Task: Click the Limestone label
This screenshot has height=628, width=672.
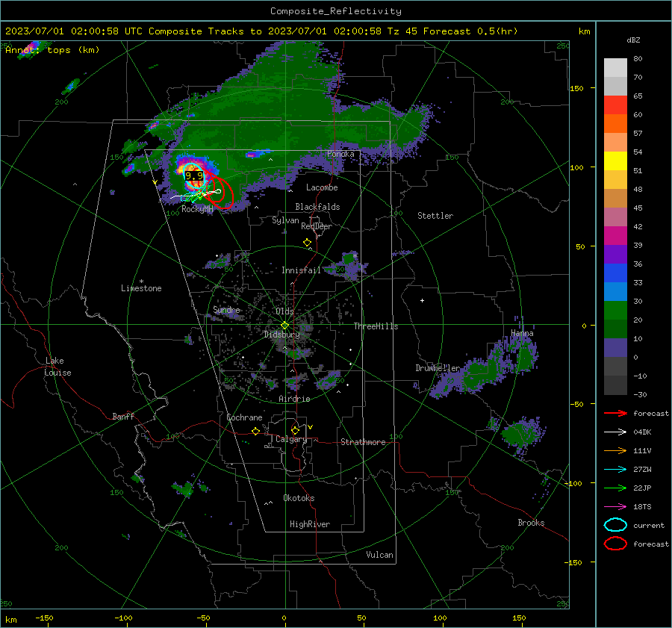Action: [x=141, y=288]
